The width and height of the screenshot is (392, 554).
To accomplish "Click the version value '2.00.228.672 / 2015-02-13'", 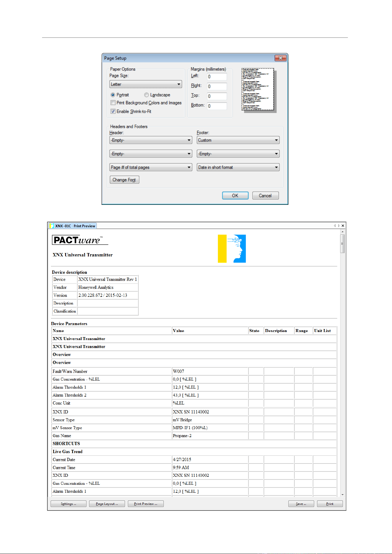I will point(103,295).
